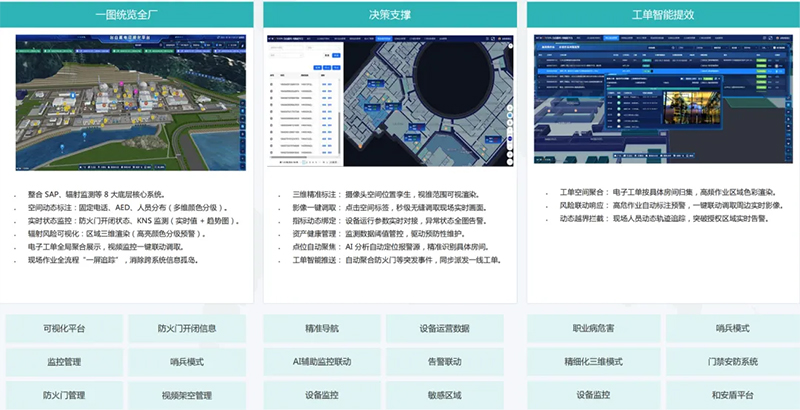Click the 防火门开闭信息 tag
The image size is (800, 410).
point(187,328)
